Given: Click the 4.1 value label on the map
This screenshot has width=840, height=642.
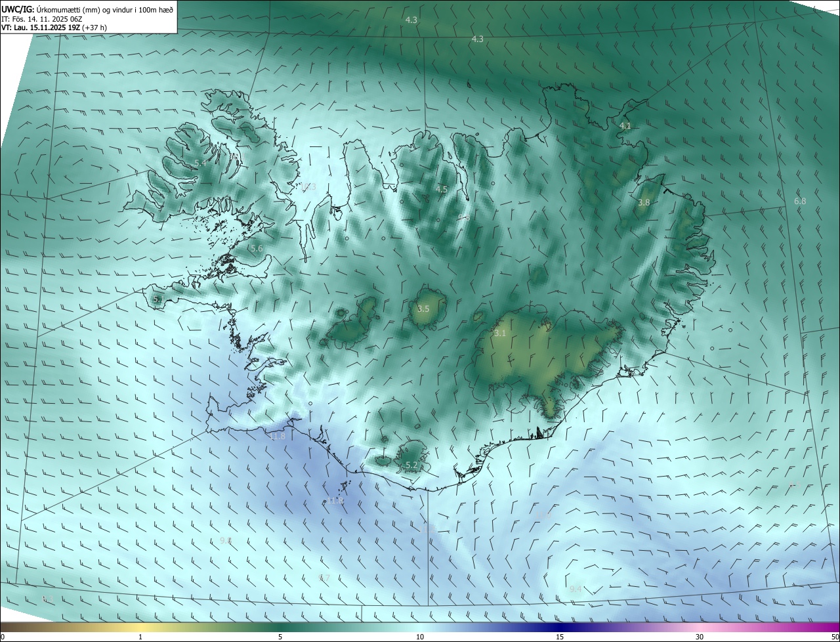Looking at the screenshot, I should click(x=625, y=125).
